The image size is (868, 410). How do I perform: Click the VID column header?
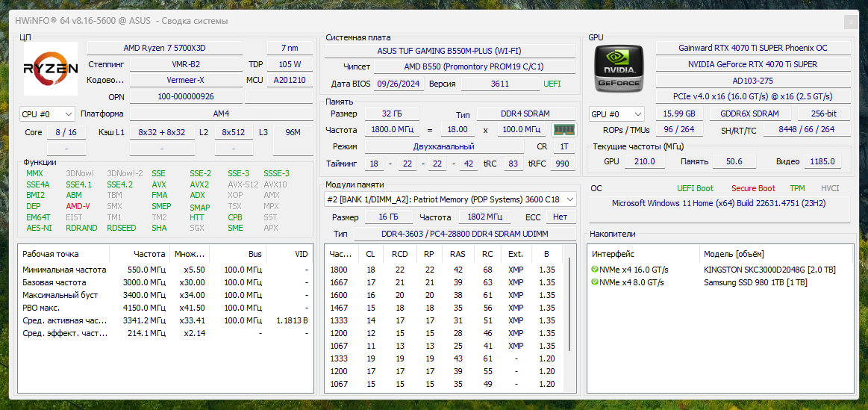pos(290,254)
